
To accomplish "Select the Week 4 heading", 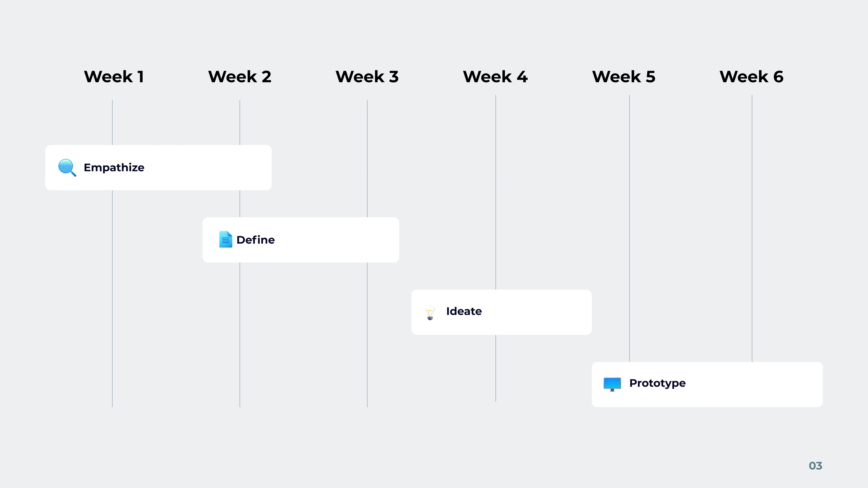I will coord(495,77).
